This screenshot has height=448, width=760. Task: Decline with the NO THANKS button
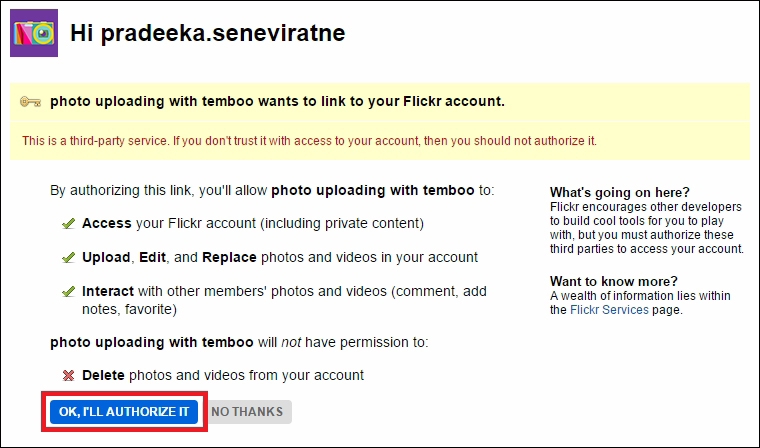click(x=247, y=412)
